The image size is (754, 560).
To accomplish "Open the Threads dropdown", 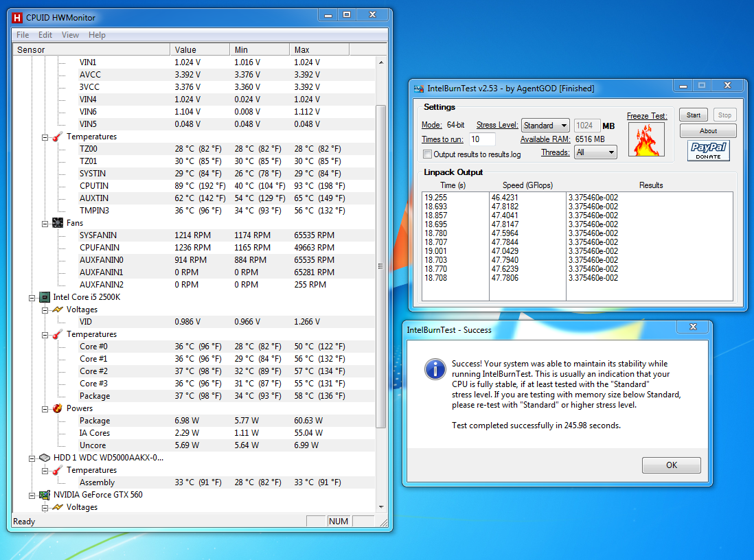I will pyautogui.click(x=595, y=152).
